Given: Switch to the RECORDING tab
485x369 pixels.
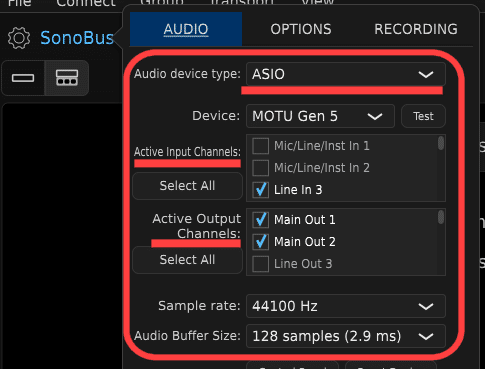Looking at the screenshot, I should tap(416, 29).
